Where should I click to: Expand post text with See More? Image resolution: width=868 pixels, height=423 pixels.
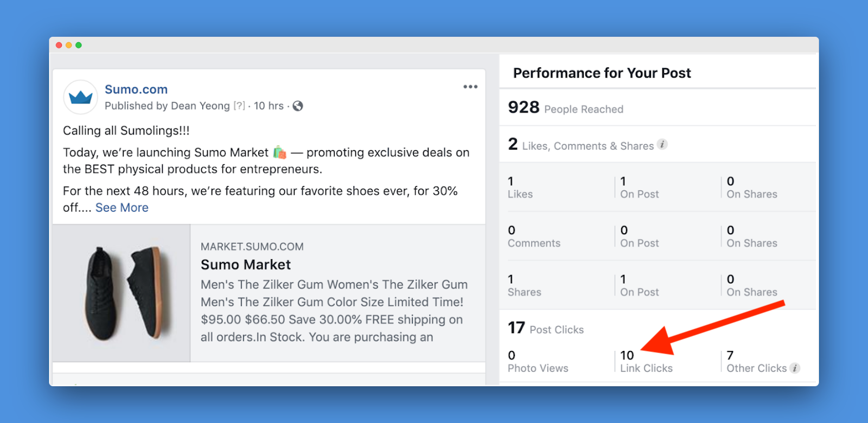coord(122,208)
